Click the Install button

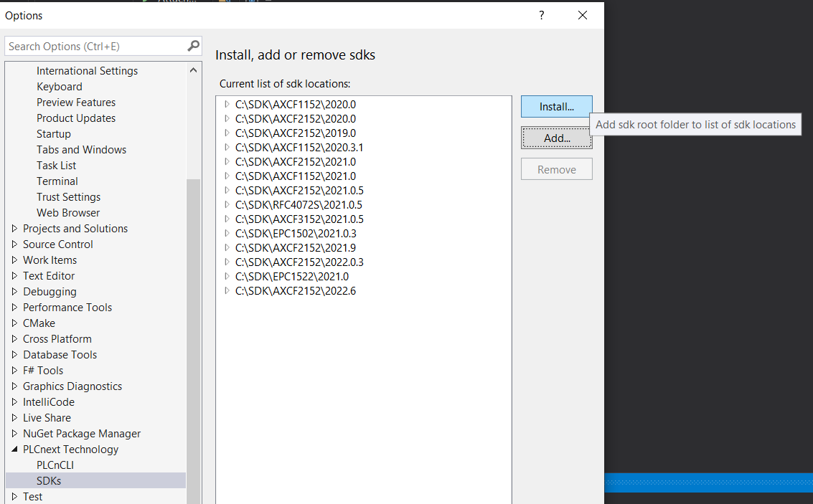[556, 105]
